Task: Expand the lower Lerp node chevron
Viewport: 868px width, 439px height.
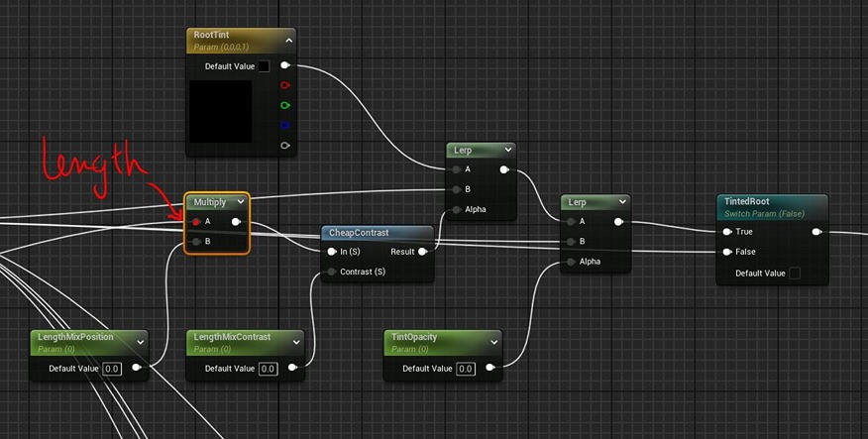Action: coord(622,202)
